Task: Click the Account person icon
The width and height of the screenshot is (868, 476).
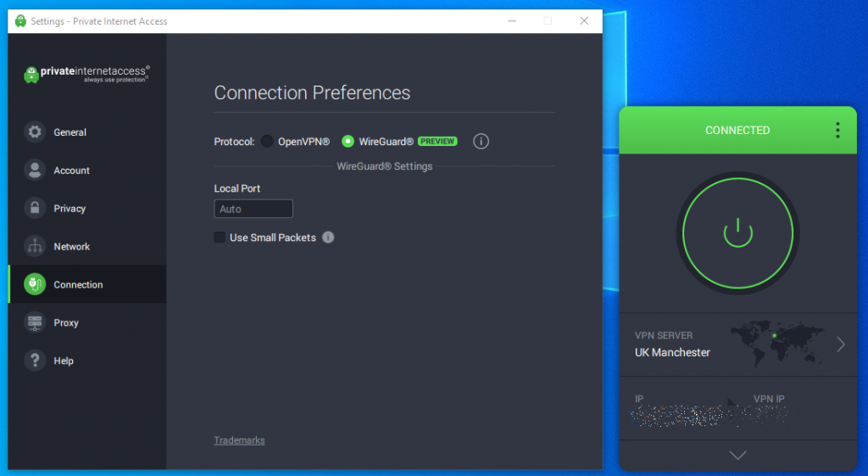Action: click(x=34, y=170)
